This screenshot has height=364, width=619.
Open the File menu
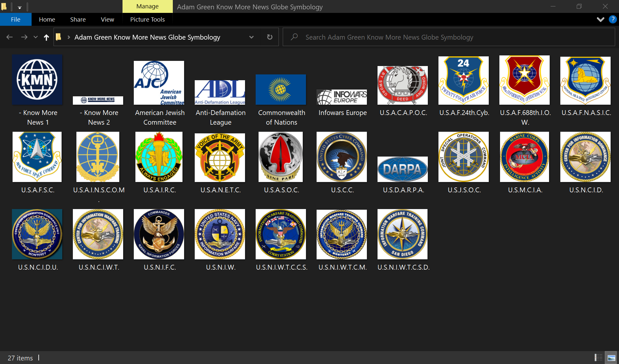click(x=15, y=19)
